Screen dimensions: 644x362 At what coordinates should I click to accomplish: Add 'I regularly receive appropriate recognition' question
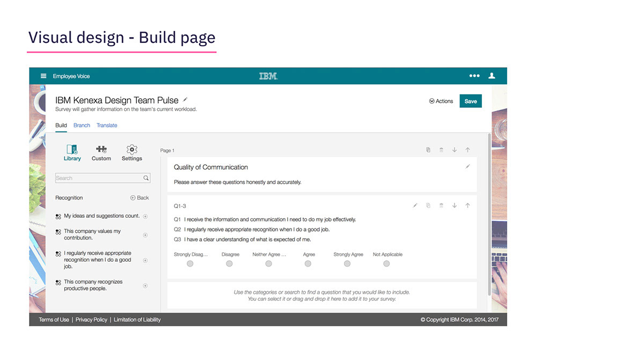click(x=145, y=260)
